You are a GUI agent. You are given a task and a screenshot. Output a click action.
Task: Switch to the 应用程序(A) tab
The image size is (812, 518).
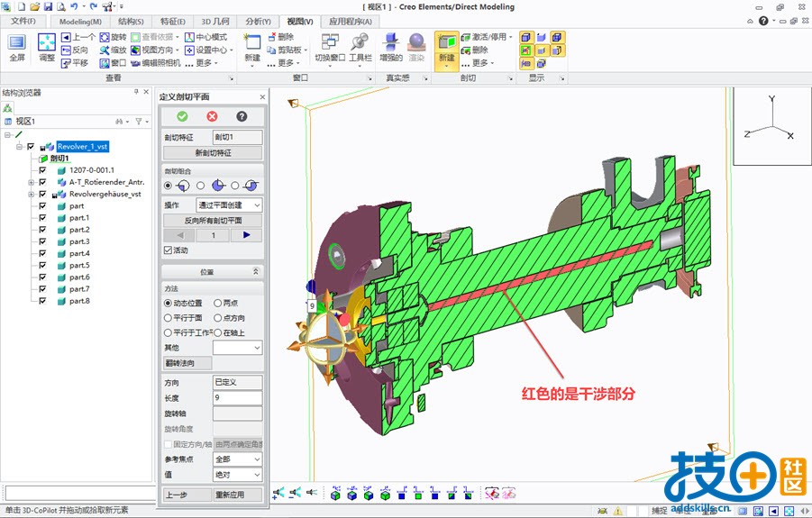click(x=351, y=22)
